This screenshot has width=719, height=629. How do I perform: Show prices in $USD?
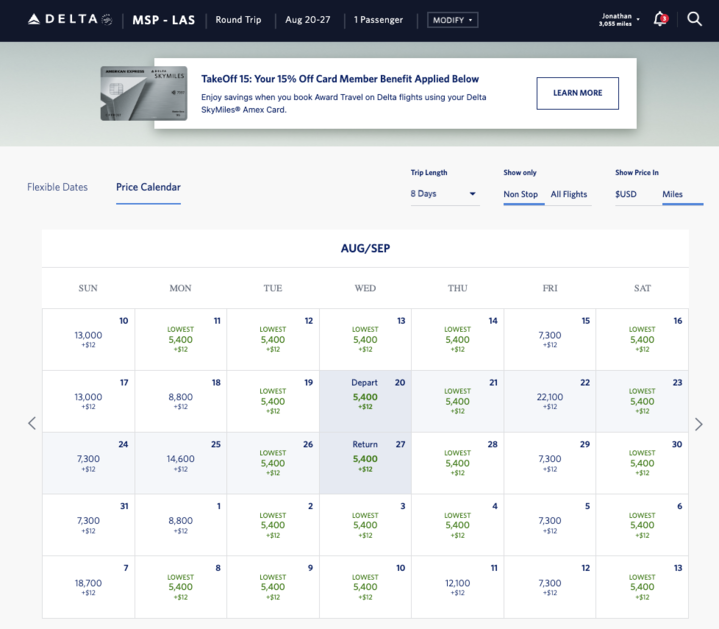(x=626, y=194)
